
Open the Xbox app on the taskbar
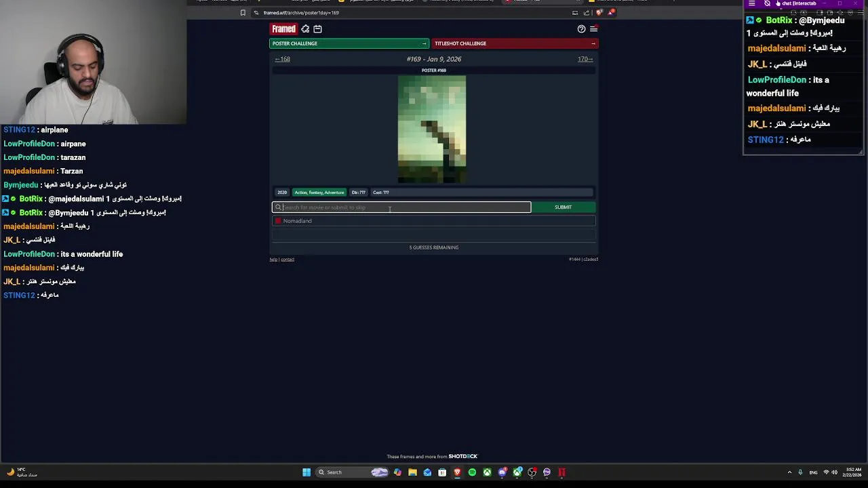[x=487, y=472]
